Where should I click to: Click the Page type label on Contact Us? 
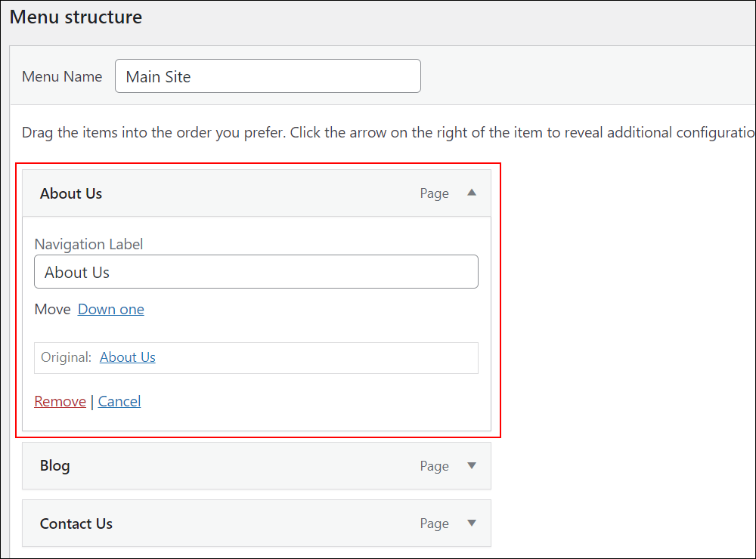pyautogui.click(x=435, y=523)
